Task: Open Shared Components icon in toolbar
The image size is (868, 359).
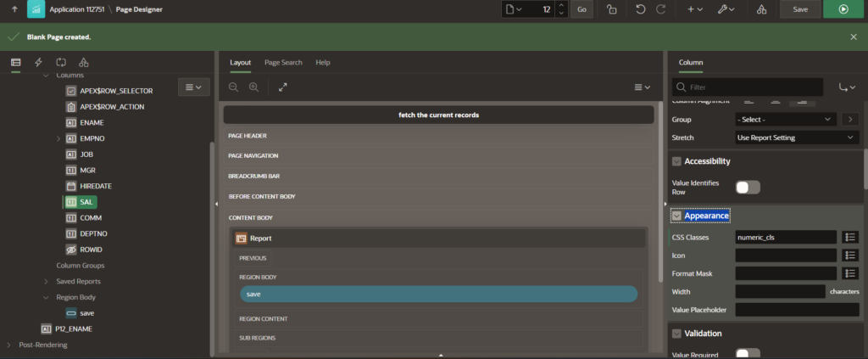Action: click(761, 9)
